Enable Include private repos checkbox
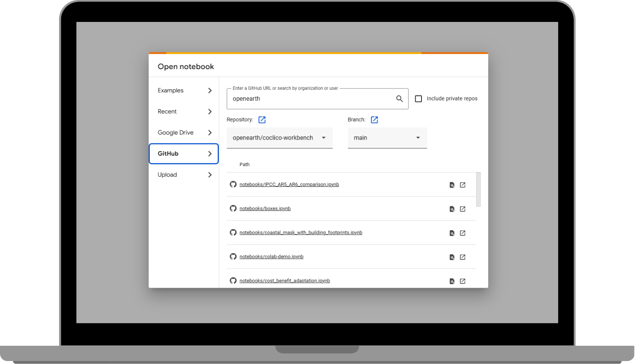Viewport: 635px width, 364px height. (419, 99)
